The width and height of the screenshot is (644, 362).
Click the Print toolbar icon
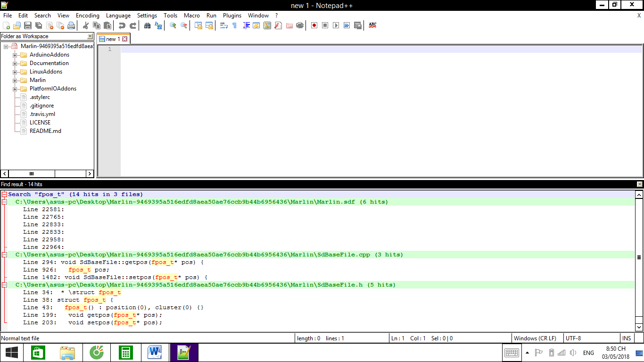71,25
